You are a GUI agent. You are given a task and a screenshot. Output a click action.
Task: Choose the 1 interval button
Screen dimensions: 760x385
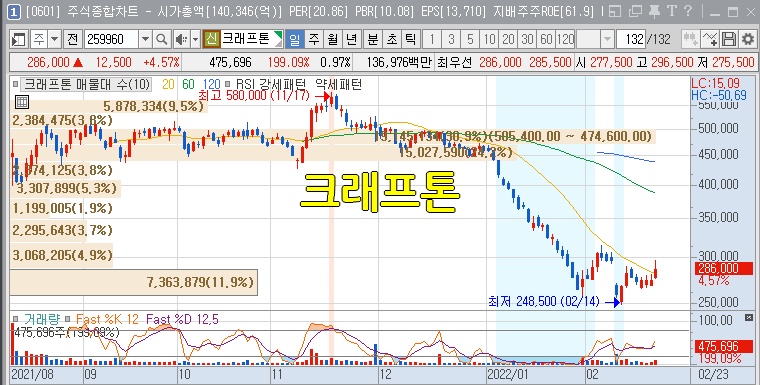[x=432, y=39]
